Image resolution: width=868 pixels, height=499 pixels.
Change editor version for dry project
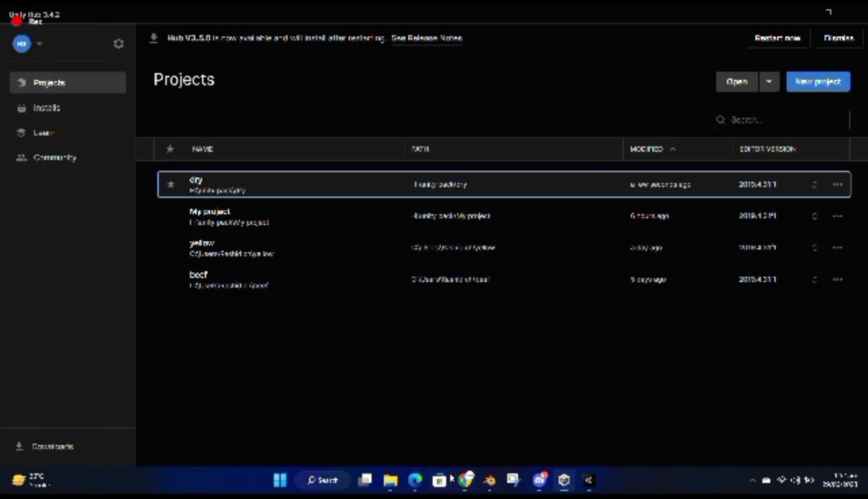point(814,184)
